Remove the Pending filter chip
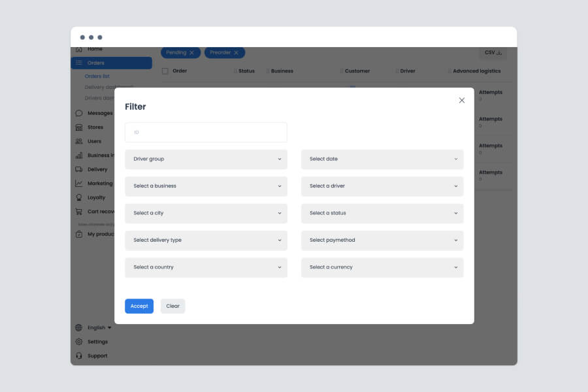This screenshot has width=588, height=392. (x=191, y=53)
